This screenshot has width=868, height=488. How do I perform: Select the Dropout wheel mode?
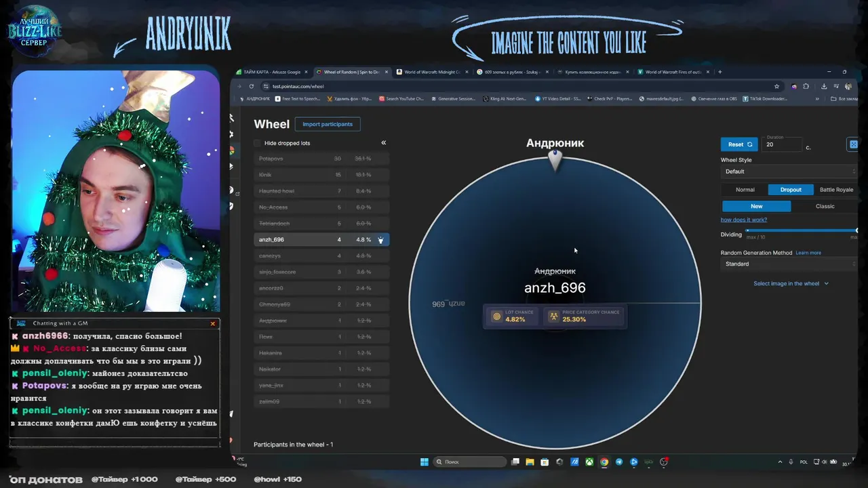tap(791, 190)
